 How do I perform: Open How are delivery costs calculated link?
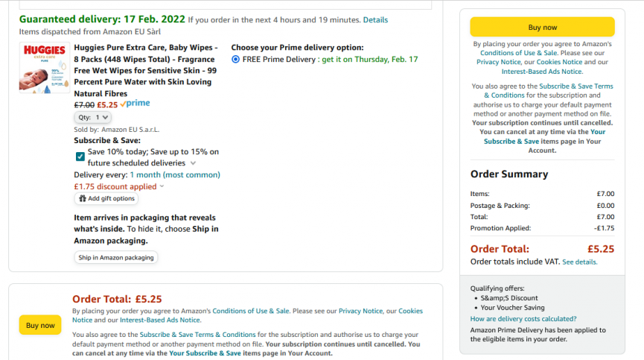click(x=523, y=319)
